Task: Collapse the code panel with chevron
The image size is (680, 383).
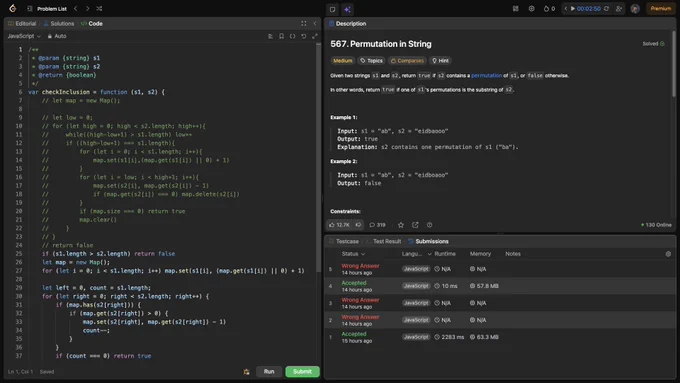Action: 315,23
